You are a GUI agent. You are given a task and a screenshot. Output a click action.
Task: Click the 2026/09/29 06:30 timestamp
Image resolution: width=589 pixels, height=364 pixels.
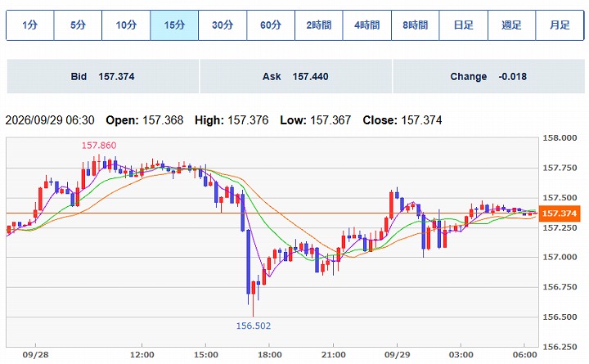(50, 120)
